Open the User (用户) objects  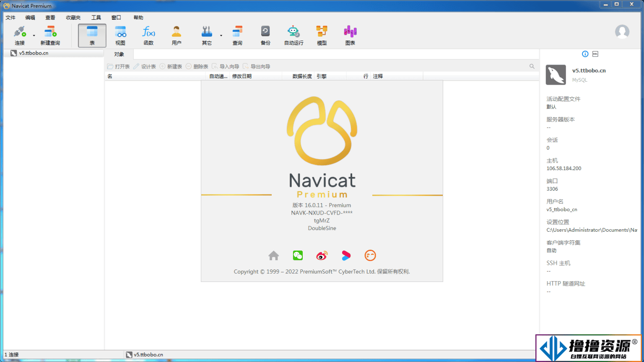coord(177,35)
